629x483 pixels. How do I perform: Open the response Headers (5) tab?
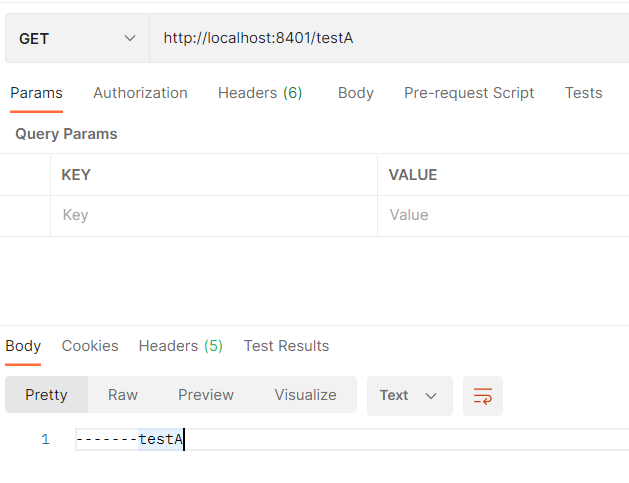pyautogui.click(x=181, y=346)
